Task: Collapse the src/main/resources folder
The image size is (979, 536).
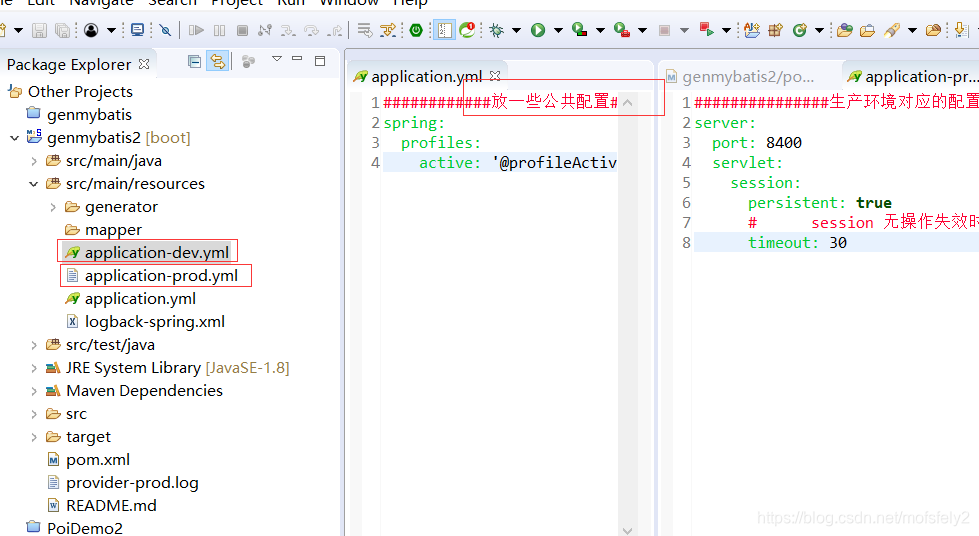Action: coord(34,184)
